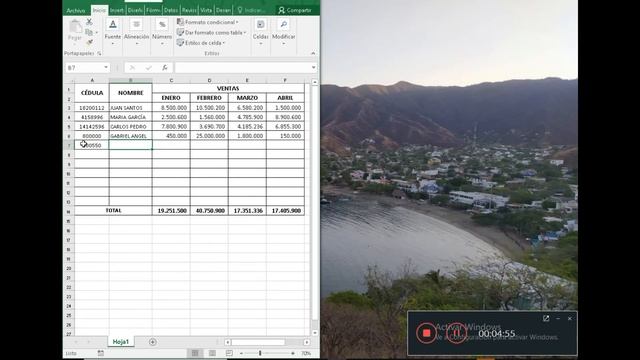Switch to the Diseño tab
Image resolution: width=640 pixels, height=360 pixels.
click(x=135, y=10)
